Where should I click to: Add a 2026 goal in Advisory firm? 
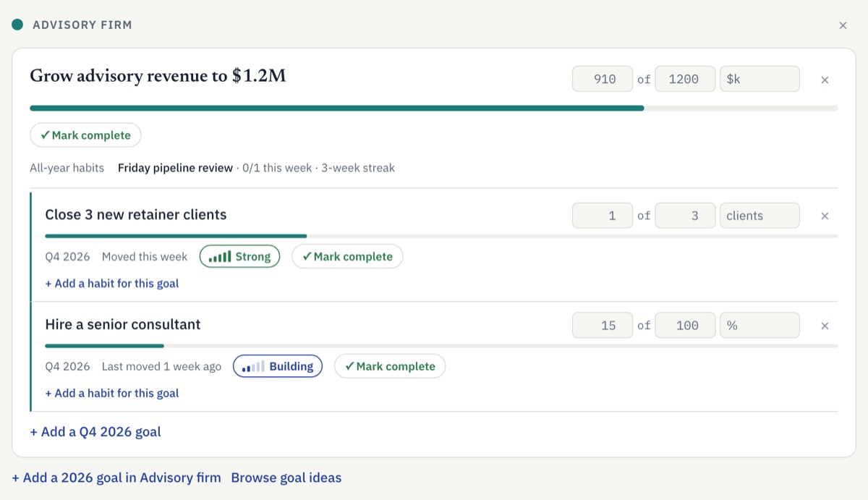pos(116,478)
